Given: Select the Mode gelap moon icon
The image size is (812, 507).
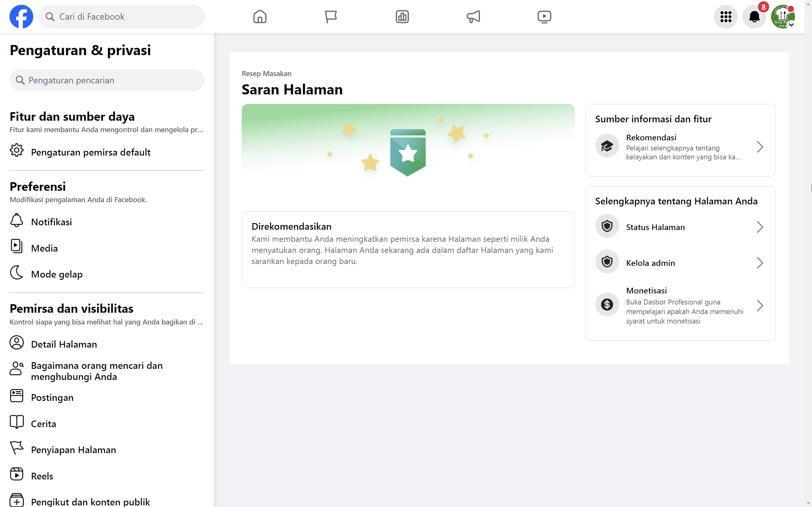Looking at the screenshot, I should (16, 273).
